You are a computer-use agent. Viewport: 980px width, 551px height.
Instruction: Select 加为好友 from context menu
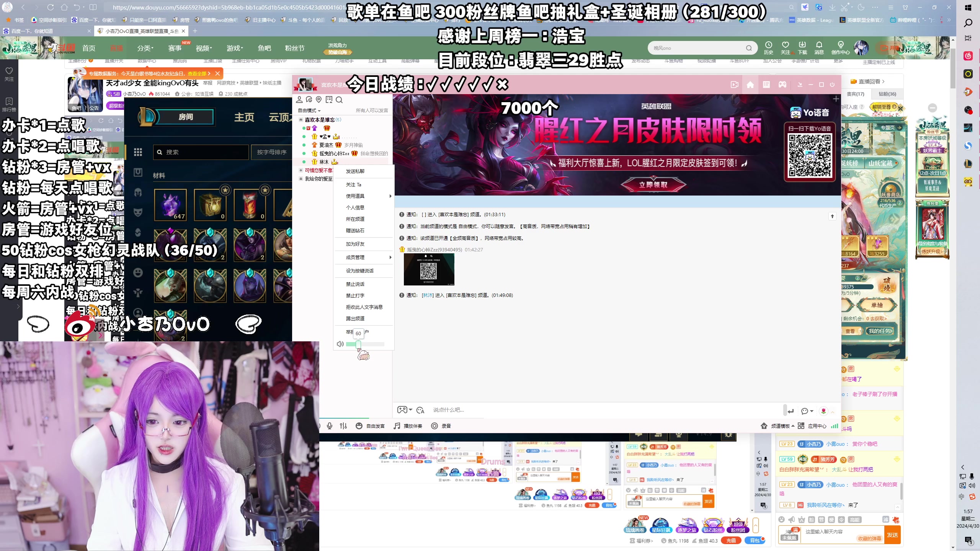click(x=355, y=244)
